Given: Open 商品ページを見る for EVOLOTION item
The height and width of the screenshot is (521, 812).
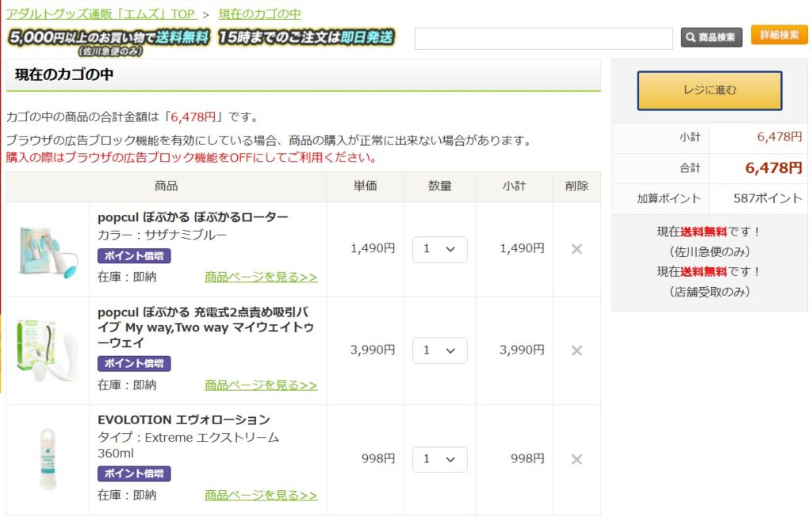Looking at the screenshot, I should click(261, 495).
